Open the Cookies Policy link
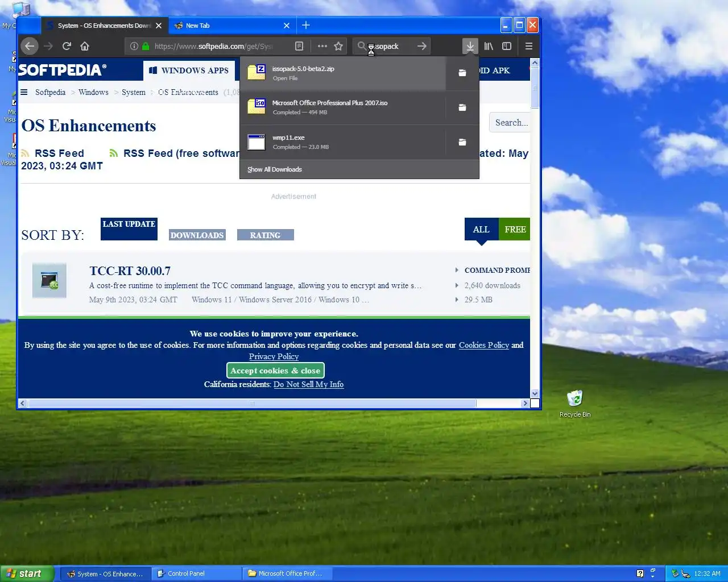 pos(484,345)
